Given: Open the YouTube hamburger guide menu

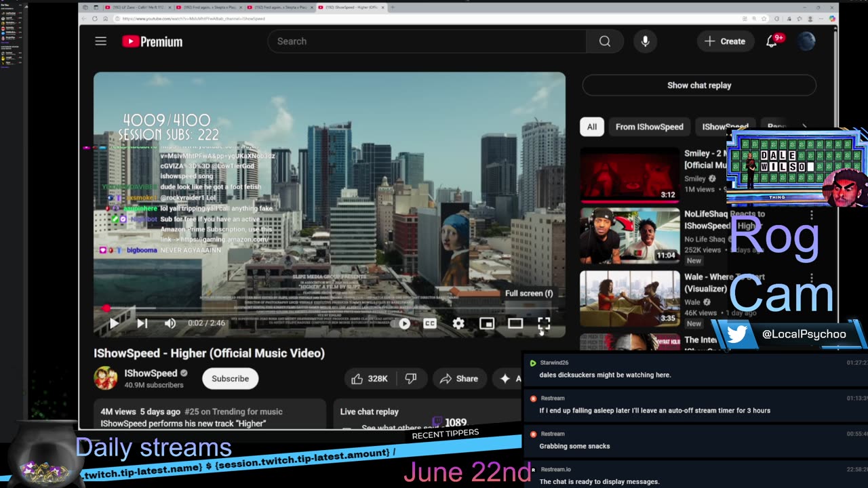Looking at the screenshot, I should (x=100, y=41).
